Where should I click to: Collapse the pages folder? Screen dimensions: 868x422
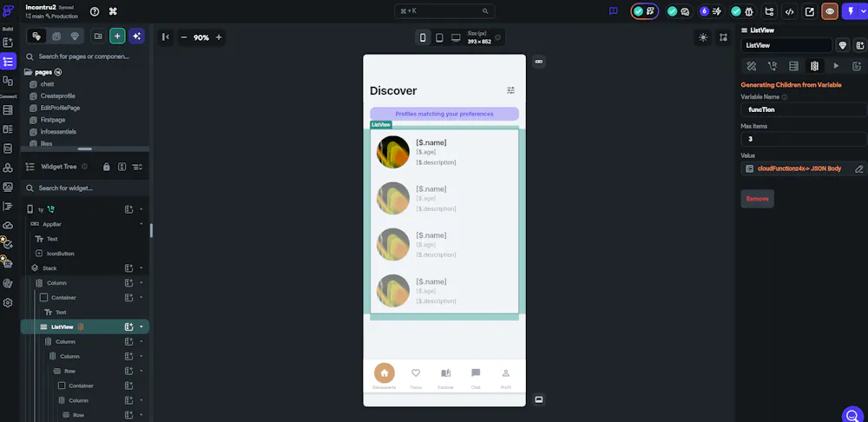coord(29,72)
